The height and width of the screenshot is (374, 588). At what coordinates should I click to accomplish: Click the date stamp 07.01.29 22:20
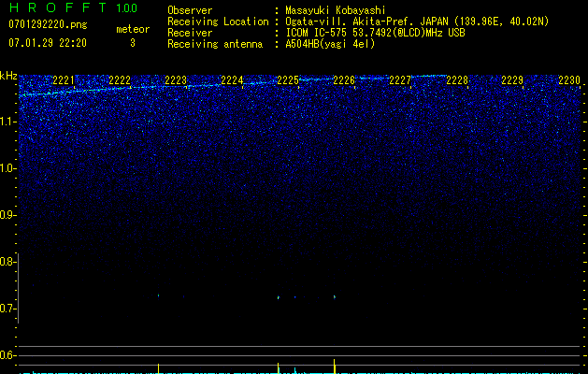click(x=48, y=43)
